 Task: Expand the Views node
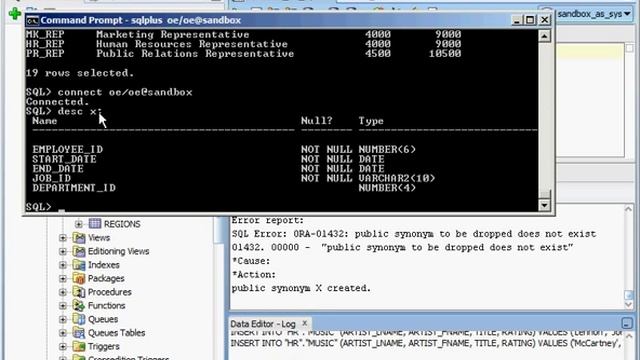click(63, 238)
